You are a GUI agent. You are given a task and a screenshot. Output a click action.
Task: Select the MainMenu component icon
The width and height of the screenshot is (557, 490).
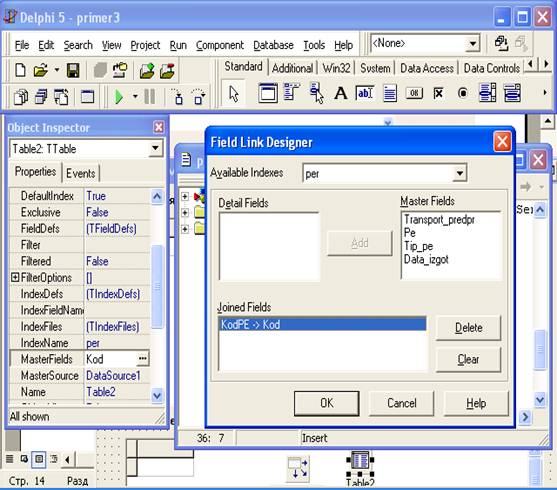point(291,93)
